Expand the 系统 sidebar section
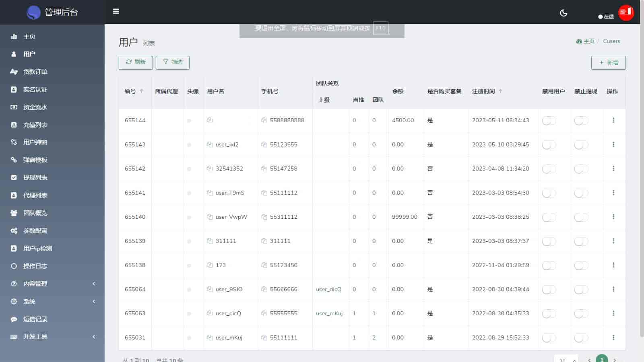 pos(52,301)
